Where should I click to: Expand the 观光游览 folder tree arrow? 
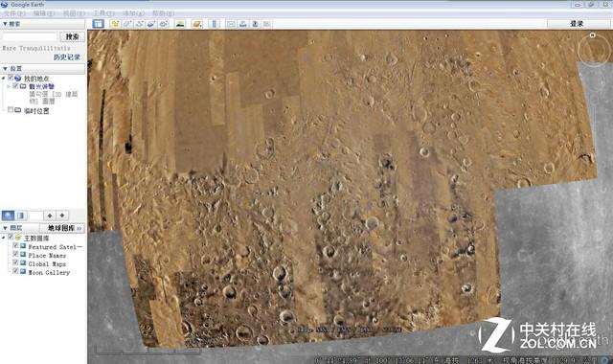tap(9, 86)
